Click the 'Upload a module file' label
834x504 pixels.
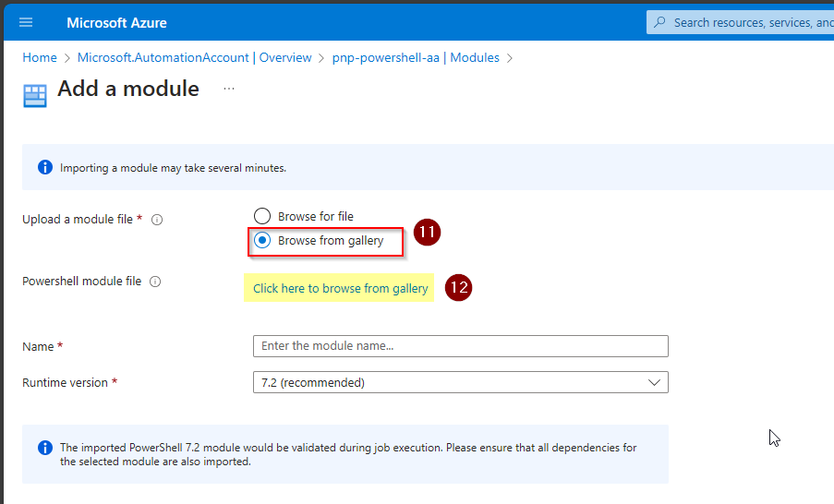[x=78, y=219]
